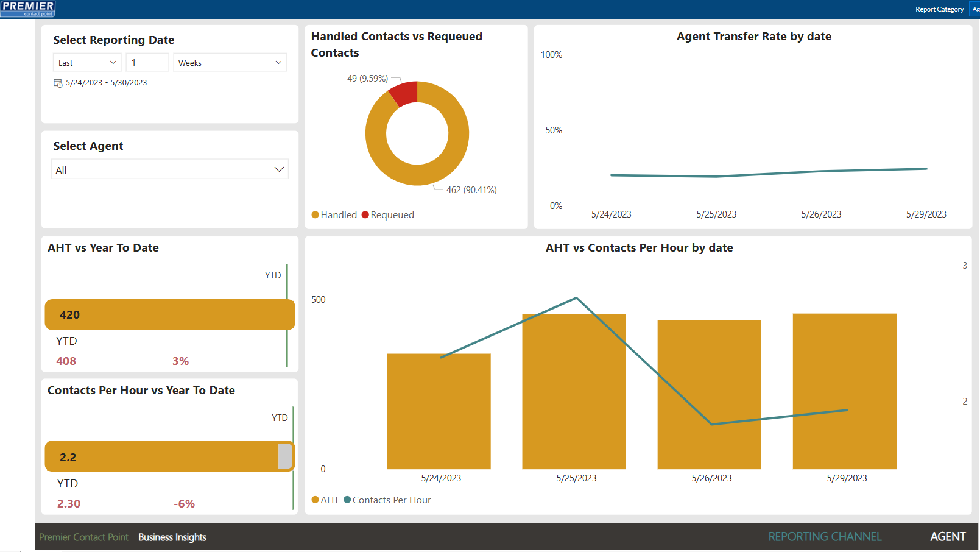This screenshot has width=980, height=552.
Task: Click the AHT legend color marker
Action: click(316, 500)
